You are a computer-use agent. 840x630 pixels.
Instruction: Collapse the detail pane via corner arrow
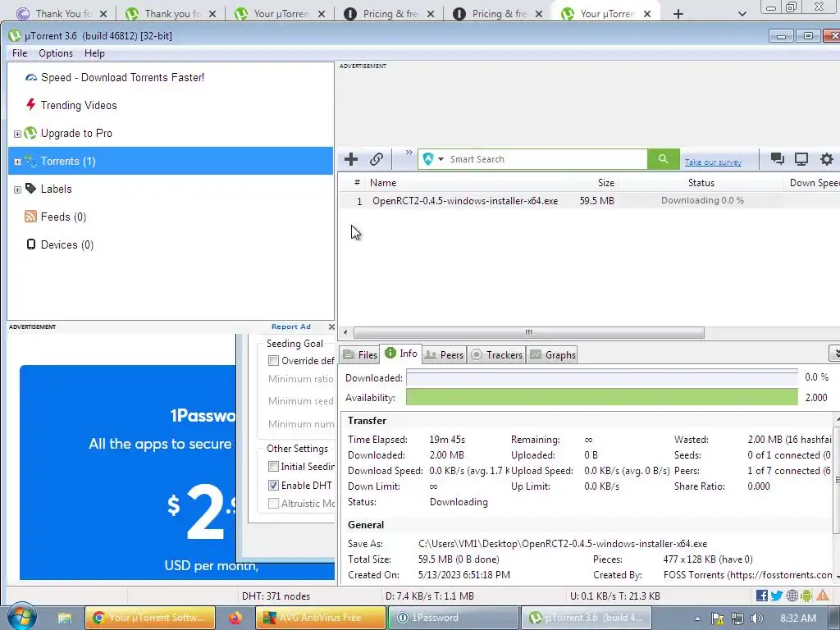coord(834,354)
